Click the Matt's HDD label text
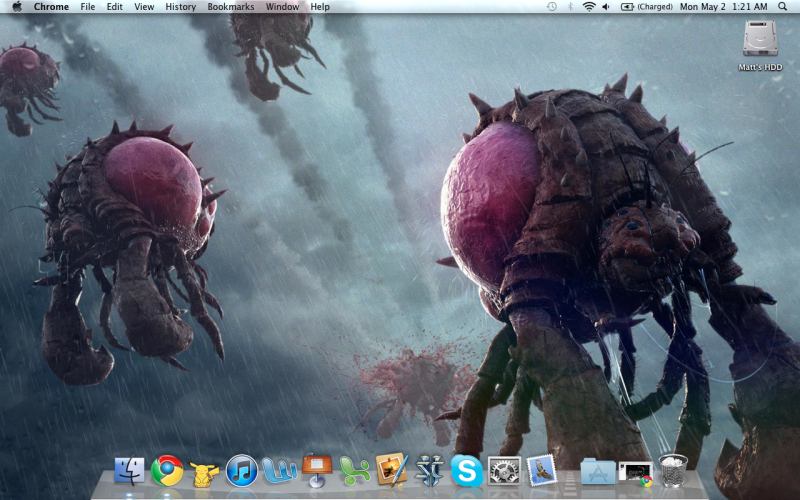Image resolution: width=800 pixels, height=500 pixels. (760, 67)
